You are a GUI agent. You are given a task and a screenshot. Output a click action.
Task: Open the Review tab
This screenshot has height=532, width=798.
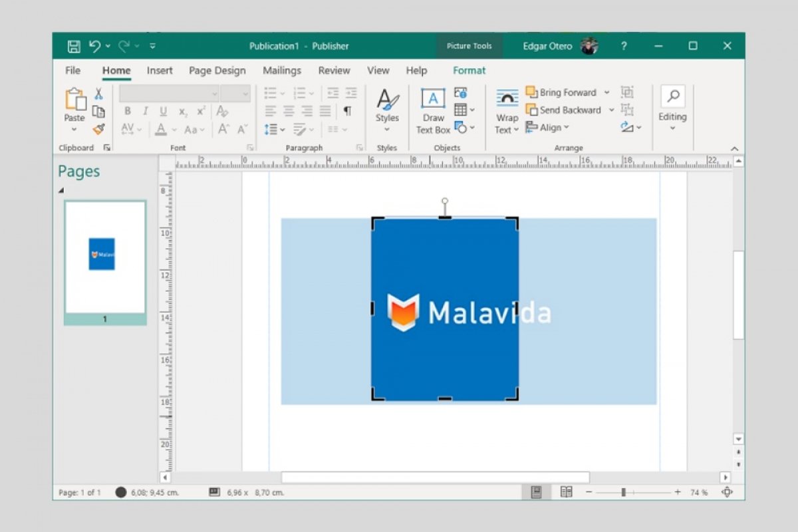click(x=334, y=70)
